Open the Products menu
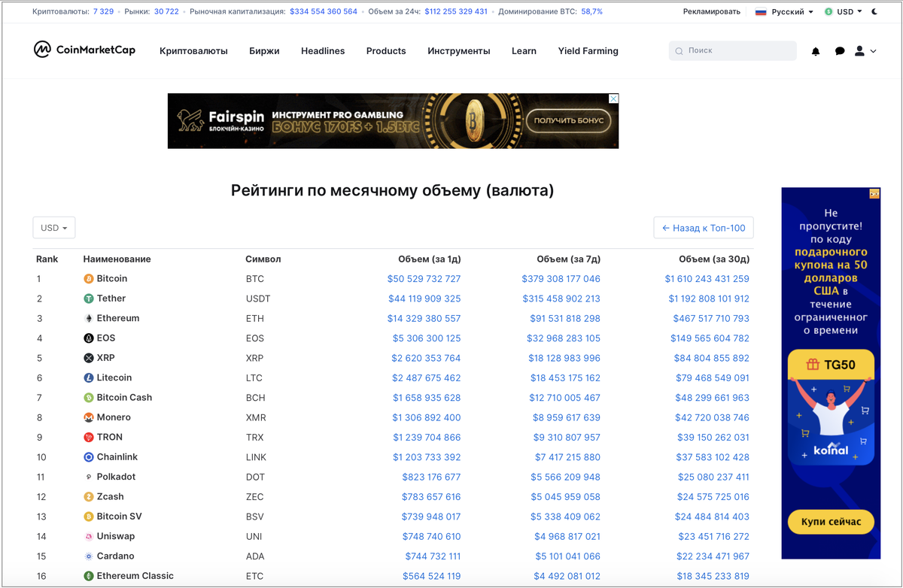 click(386, 51)
